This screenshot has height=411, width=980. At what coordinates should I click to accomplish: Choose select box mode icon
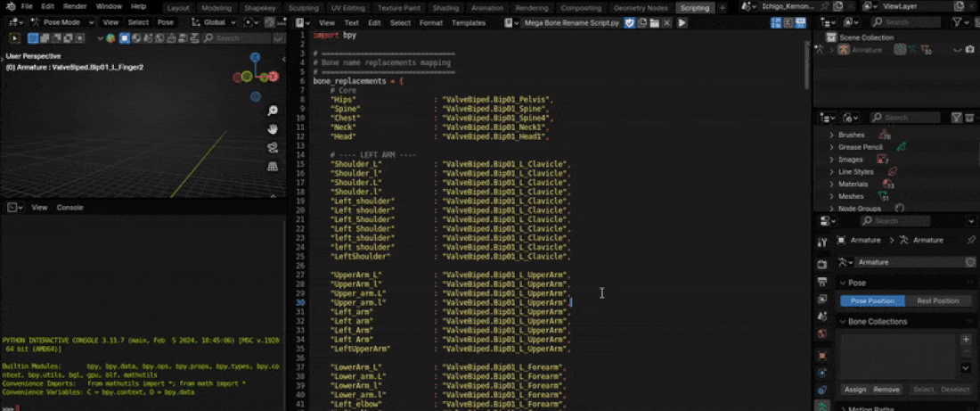pyautogui.click(x=33, y=38)
